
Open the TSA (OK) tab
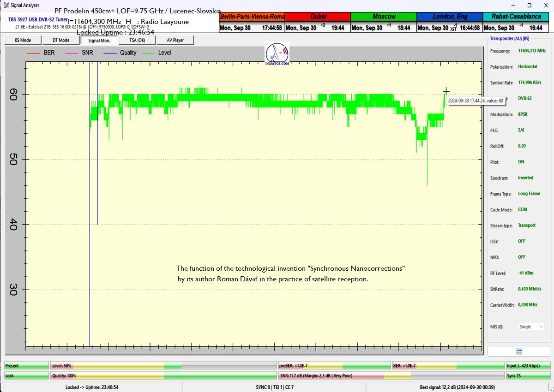137,40
